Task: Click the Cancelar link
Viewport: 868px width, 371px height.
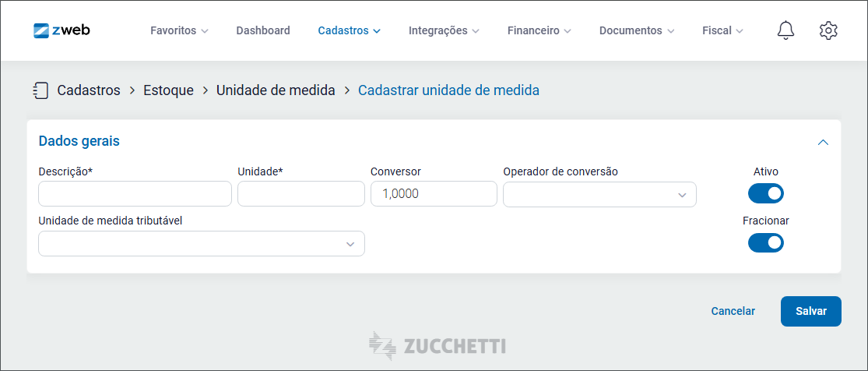Action: point(733,311)
